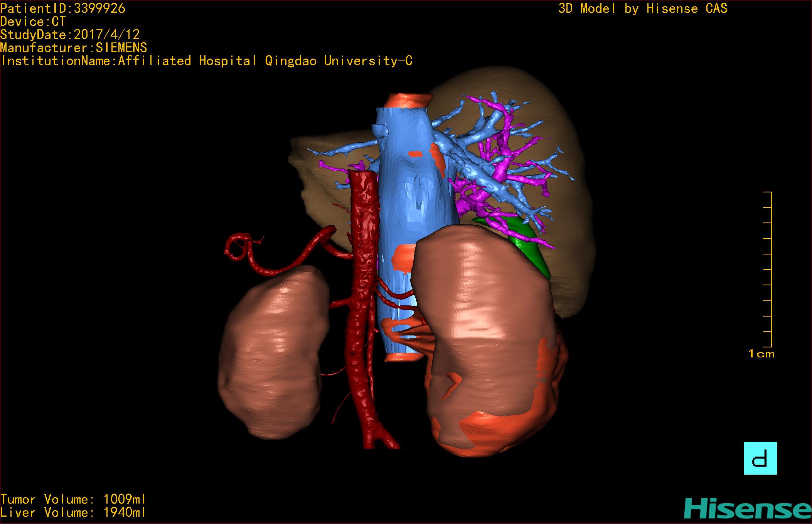Click the Liver Volume 1940ml readout
Screen dimensions: 812x524
coord(73,512)
